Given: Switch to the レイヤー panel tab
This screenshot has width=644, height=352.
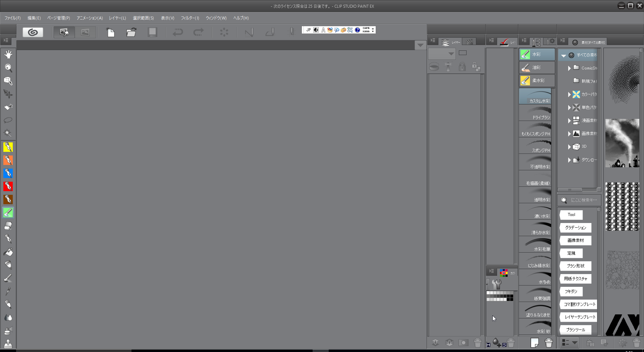Looking at the screenshot, I should click(x=450, y=42).
